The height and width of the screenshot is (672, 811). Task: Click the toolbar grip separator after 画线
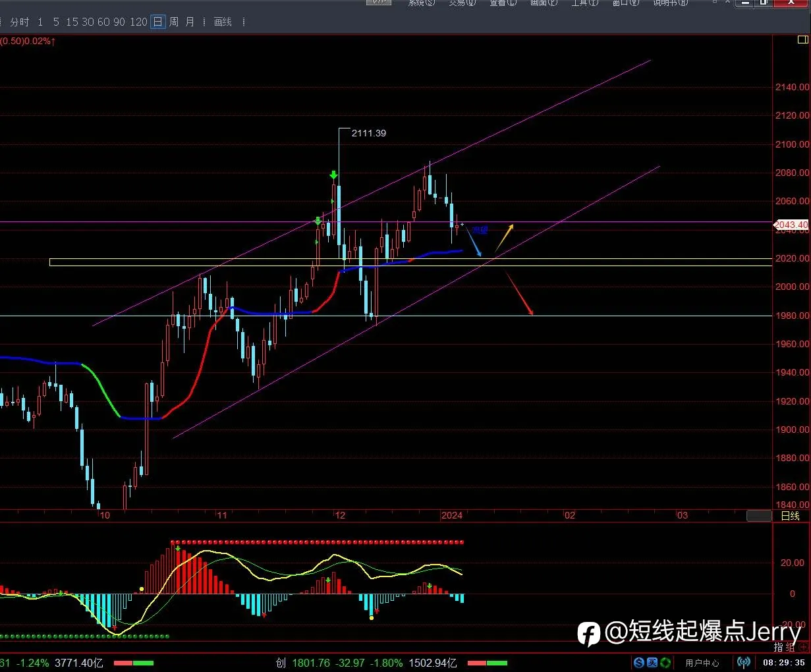(x=243, y=22)
